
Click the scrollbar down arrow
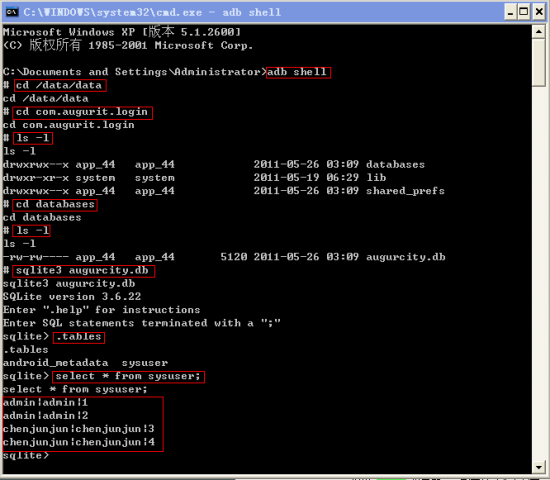[538, 467]
